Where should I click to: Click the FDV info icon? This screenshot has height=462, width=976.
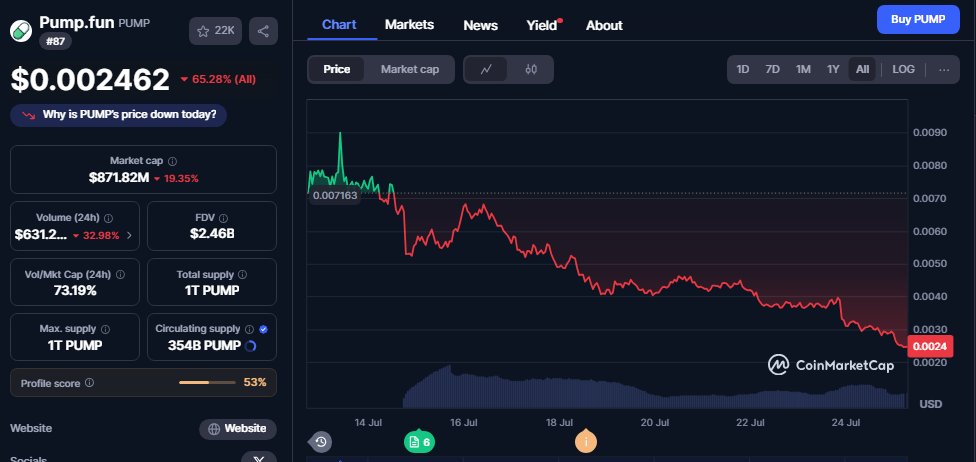223,218
